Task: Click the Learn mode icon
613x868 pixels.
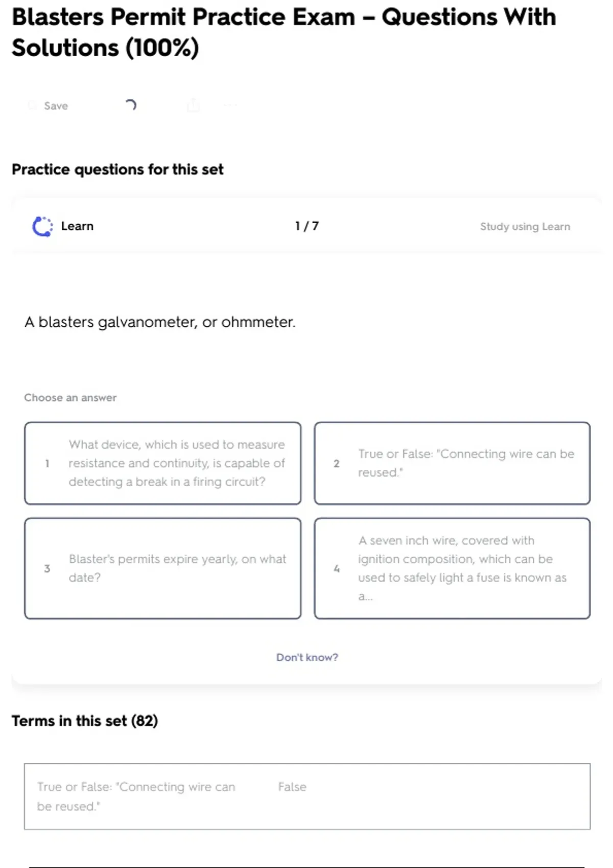Action: click(42, 226)
